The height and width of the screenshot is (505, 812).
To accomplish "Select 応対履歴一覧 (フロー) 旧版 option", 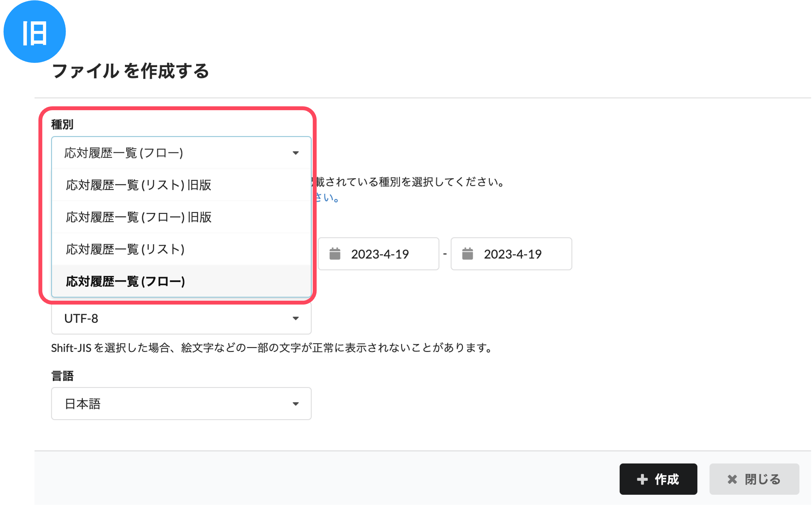I will [x=181, y=217].
